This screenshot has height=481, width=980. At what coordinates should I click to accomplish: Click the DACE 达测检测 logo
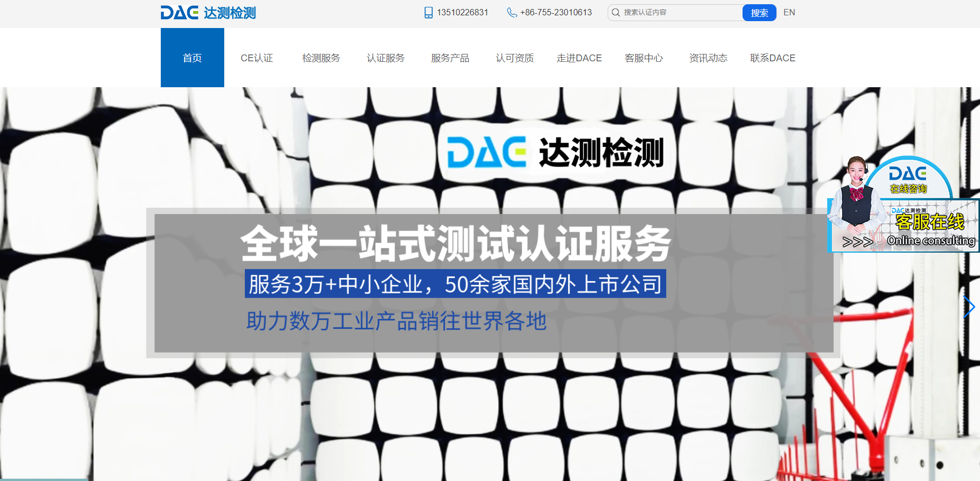click(x=208, y=12)
